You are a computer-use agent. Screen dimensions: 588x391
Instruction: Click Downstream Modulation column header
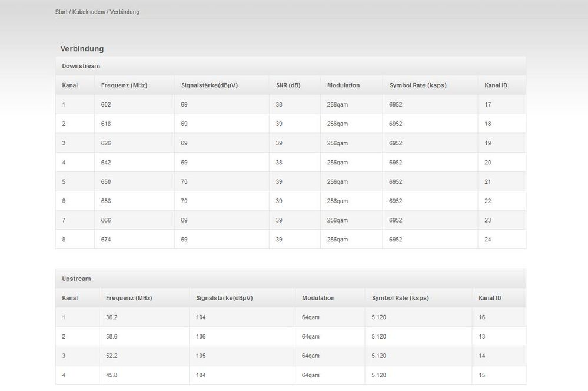(344, 85)
